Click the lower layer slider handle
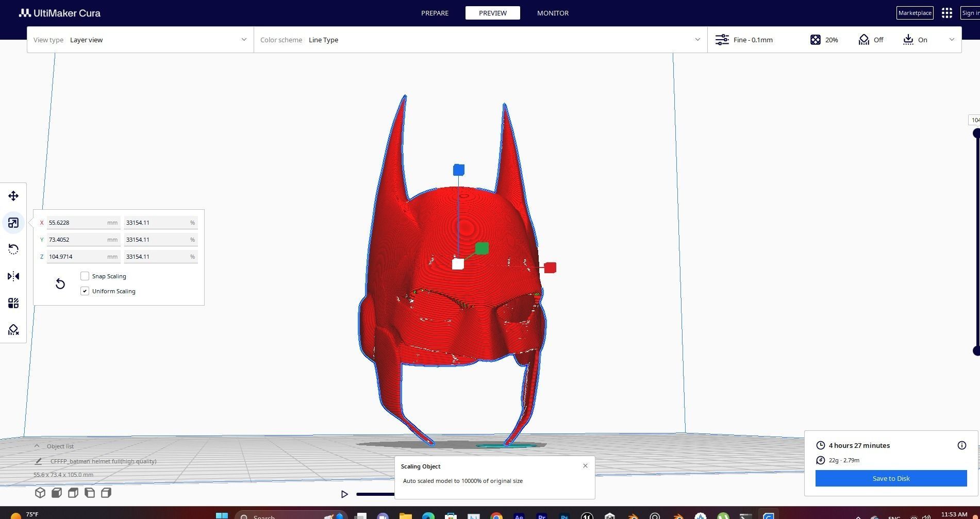 click(x=976, y=351)
